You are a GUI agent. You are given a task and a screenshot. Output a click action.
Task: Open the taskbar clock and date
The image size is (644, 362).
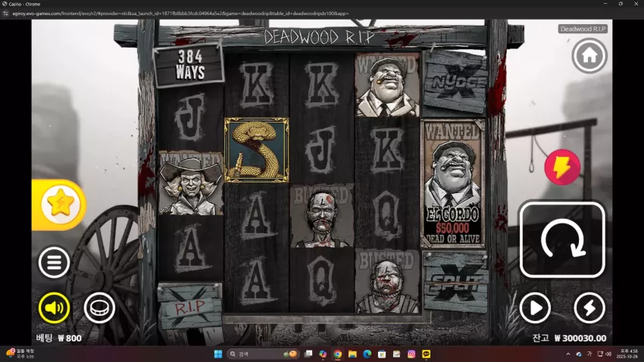pyautogui.click(x=629, y=354)
